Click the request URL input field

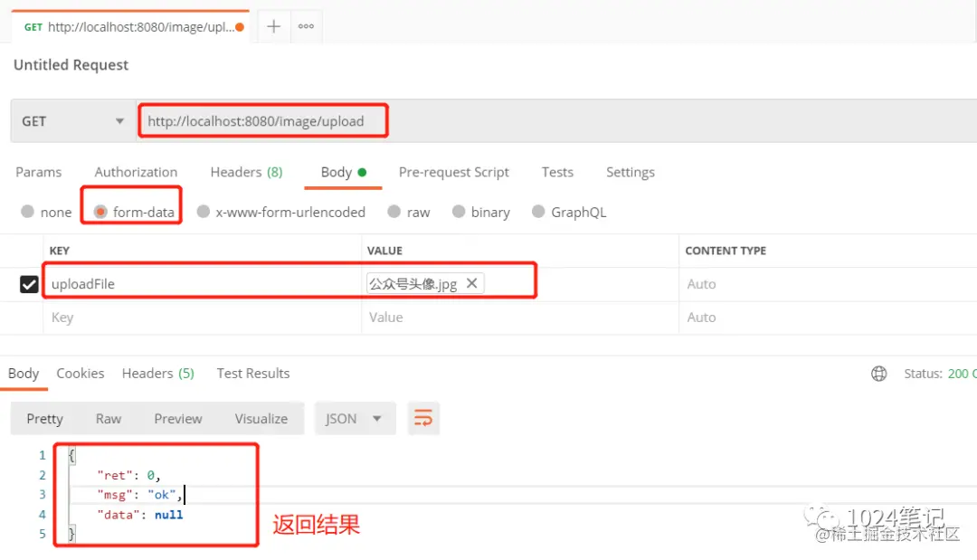click(x=262, y=120)
